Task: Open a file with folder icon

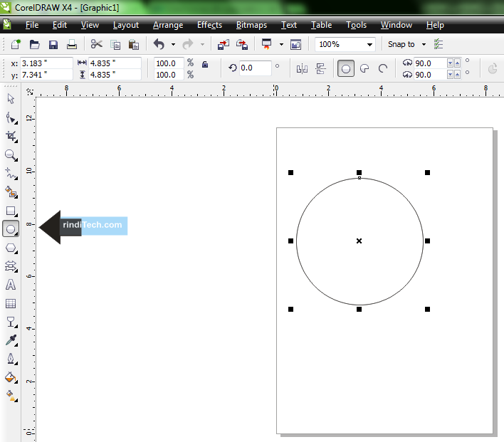Action: 34,44
